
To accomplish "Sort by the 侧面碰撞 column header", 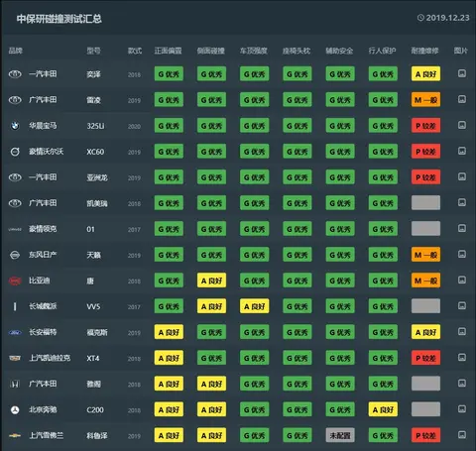I will coord(211,51).
